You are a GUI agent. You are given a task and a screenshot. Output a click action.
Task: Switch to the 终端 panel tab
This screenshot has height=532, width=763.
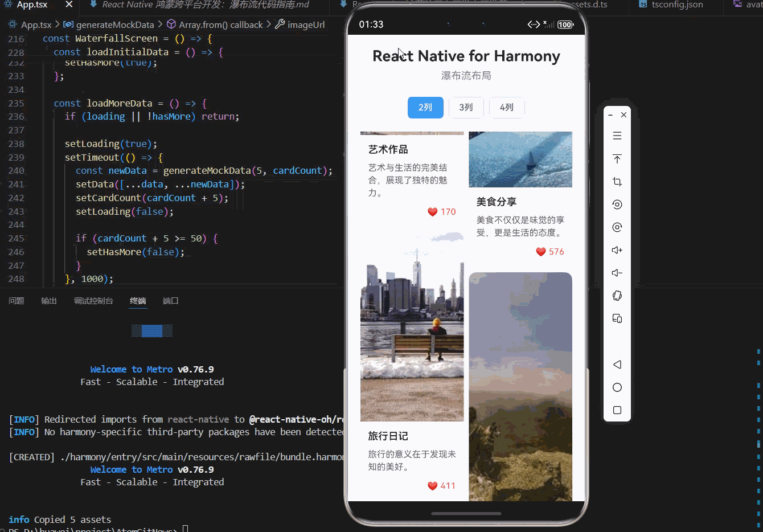138,301
